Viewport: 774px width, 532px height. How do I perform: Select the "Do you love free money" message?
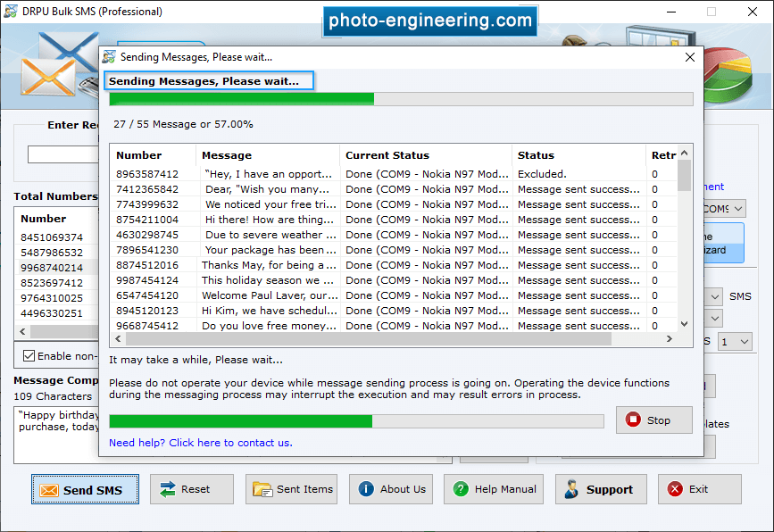(x=269, y=326)
